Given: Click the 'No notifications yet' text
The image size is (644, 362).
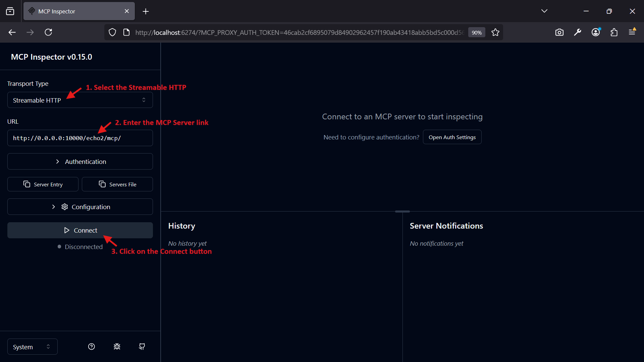Looking at the screenshot, I should coord(436,243).
